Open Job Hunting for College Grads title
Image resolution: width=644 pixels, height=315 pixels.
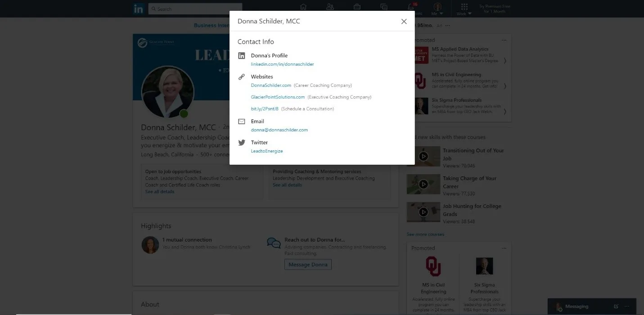tap(472, 210)
